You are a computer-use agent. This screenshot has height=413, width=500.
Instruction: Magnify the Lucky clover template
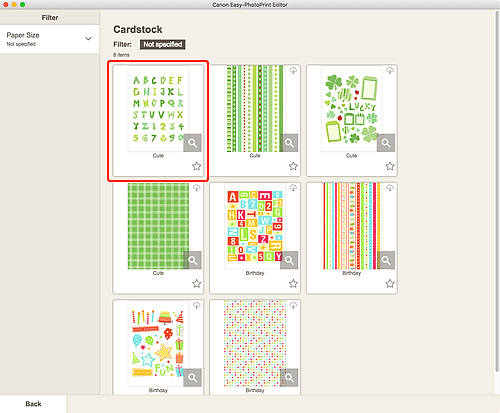point(386,143)
